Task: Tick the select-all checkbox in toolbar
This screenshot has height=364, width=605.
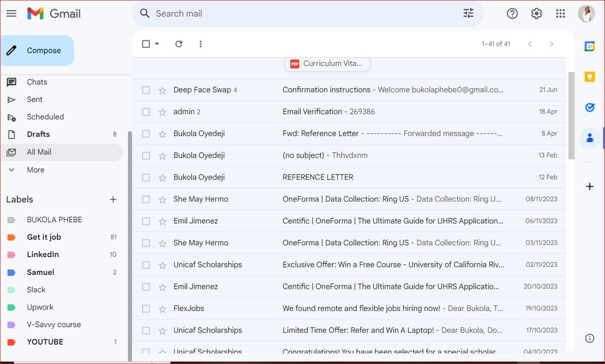Action: pyautogui.click(x=146, y=44)
